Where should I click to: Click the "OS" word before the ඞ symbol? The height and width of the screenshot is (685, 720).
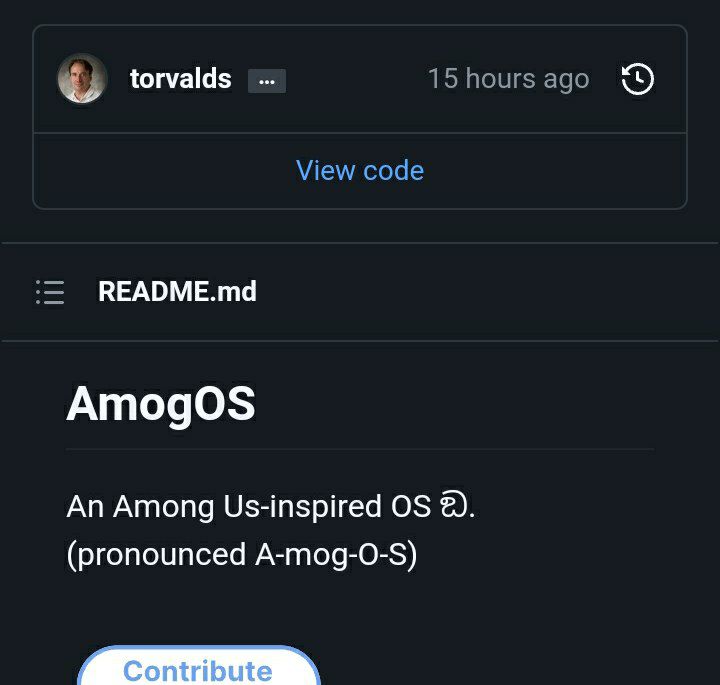pos(412,507)
